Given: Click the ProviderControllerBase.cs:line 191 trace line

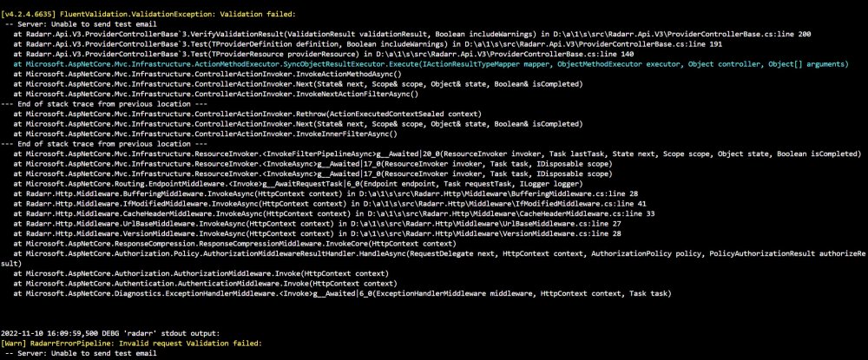Looking at the screenshot, I should (367, 43).
